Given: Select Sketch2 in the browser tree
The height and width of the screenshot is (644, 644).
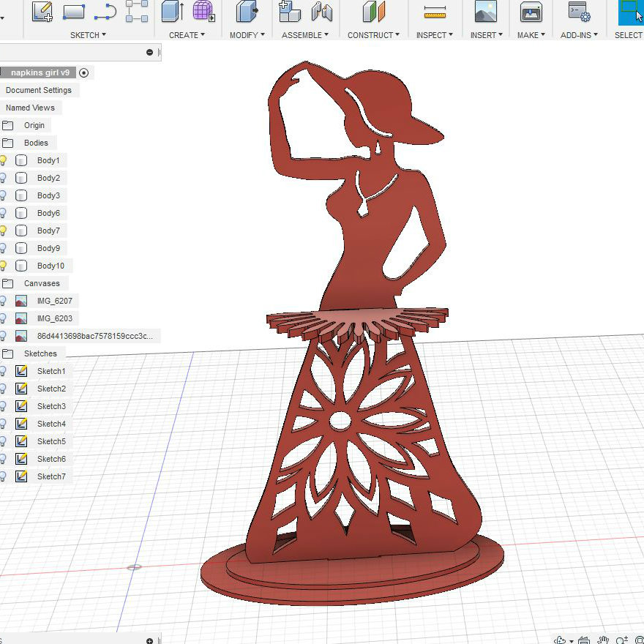Looking at the screenshot, I should (x=51, y=389).
